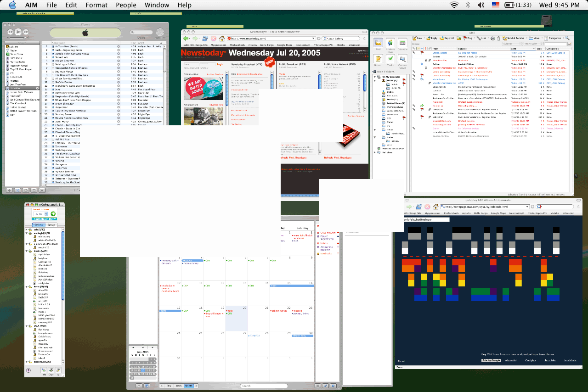Open the Categories dropdown arrow in Mail toolbar
The height and width of the screenshot is (392, 588).
point(563,38)
